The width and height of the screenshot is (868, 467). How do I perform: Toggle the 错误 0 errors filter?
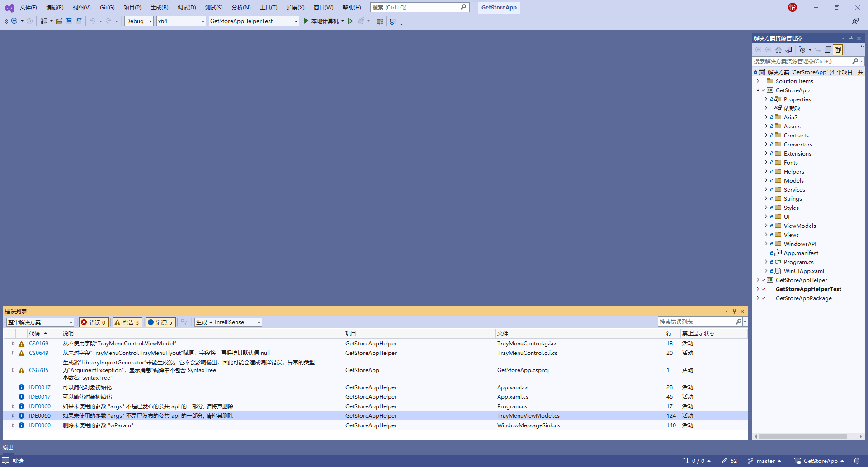tap(94, 322)
